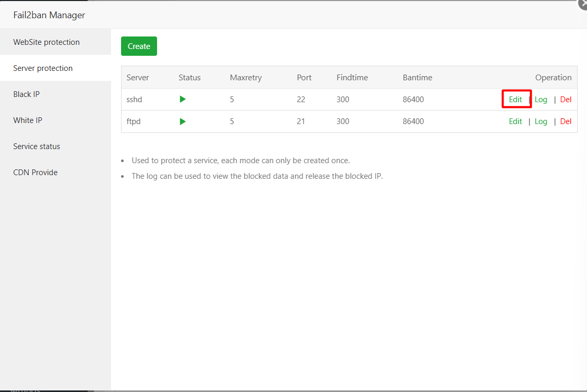The image size is (587, 392).
Task: View the Log for sshd
Action: (541, 99)
